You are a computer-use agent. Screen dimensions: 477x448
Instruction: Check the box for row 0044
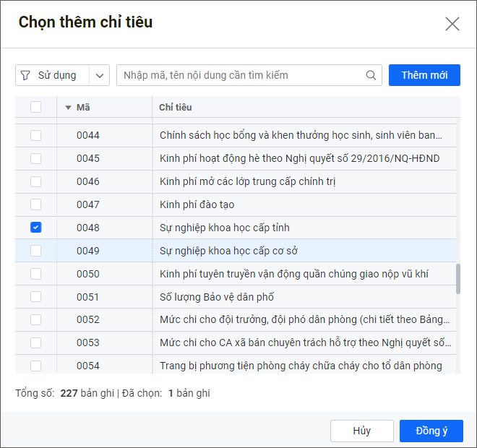coord(36,135)
